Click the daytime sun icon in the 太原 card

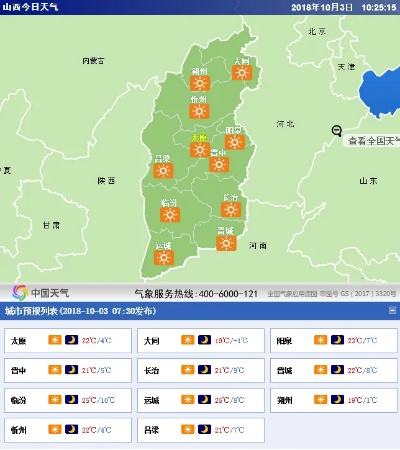[55, 340]
